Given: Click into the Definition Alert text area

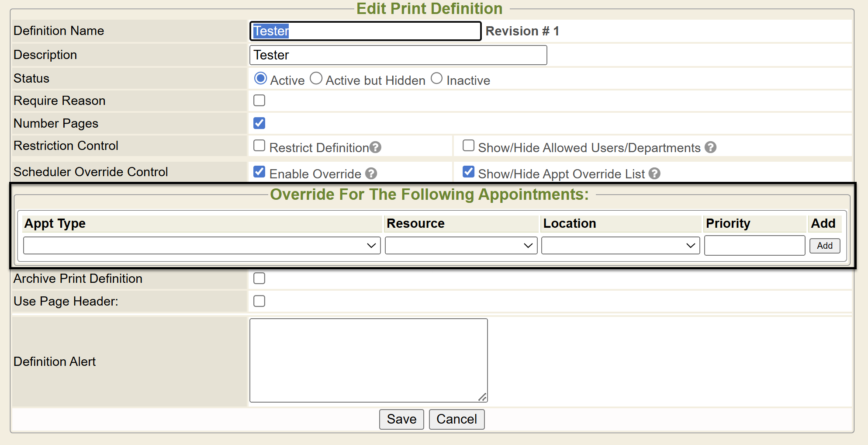Looking at the screenshot, I should 368,360.
